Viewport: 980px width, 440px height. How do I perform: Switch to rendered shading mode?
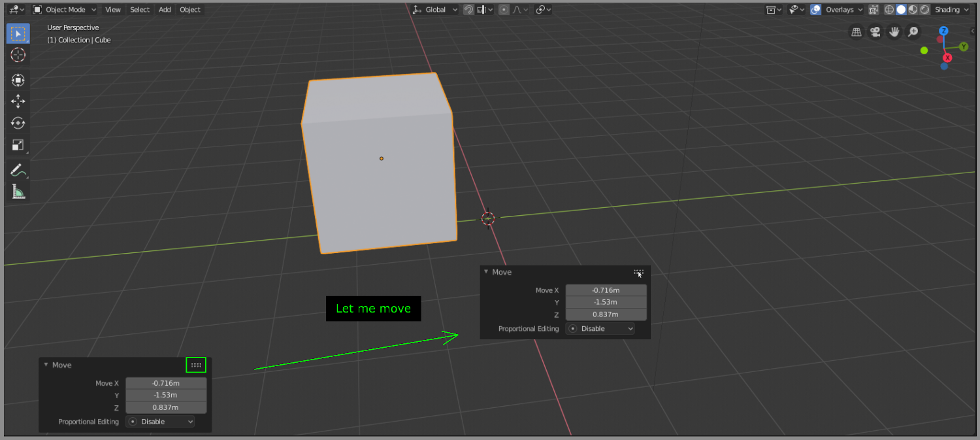click(924, 10)
